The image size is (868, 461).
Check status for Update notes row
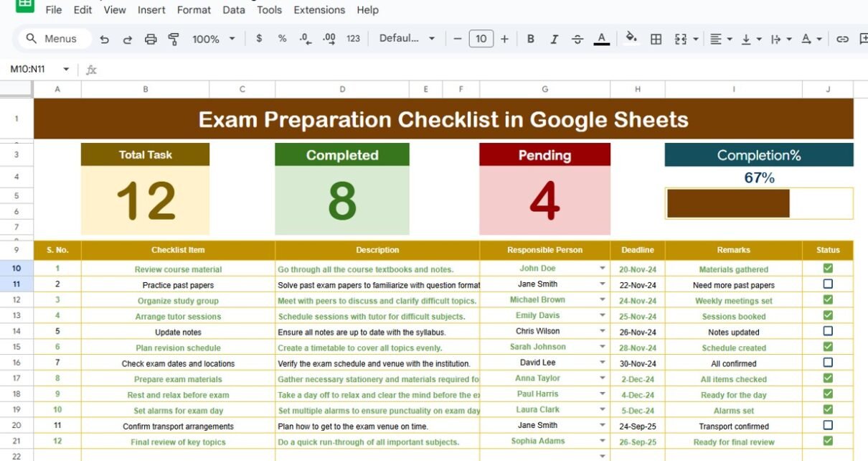828,331
